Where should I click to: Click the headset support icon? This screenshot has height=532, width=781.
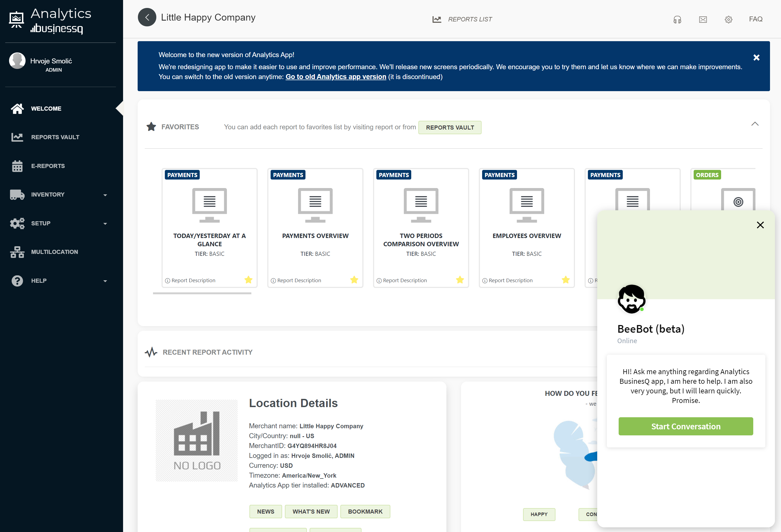coord(677,19)
